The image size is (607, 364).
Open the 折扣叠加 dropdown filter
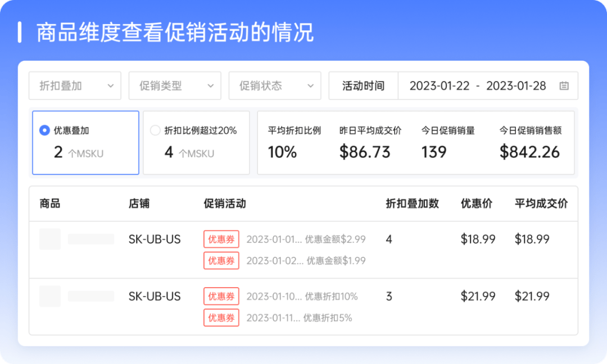click(75, 86)
